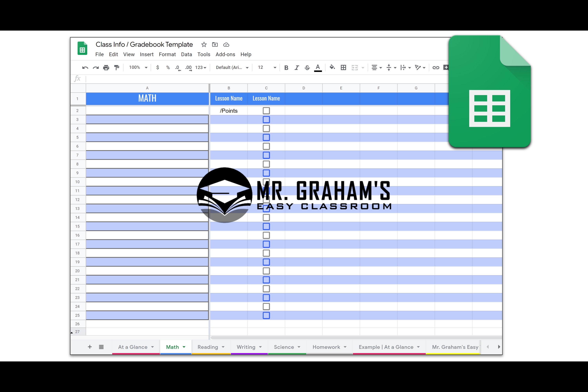
Task: Click the Print icon
Action: (x=106, y=67)
